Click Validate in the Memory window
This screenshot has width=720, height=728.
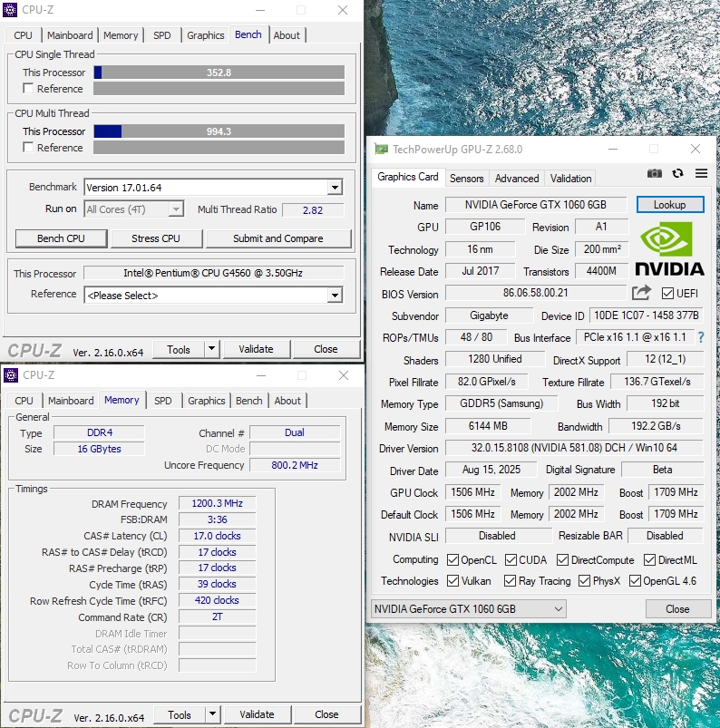tap(257, 714)
